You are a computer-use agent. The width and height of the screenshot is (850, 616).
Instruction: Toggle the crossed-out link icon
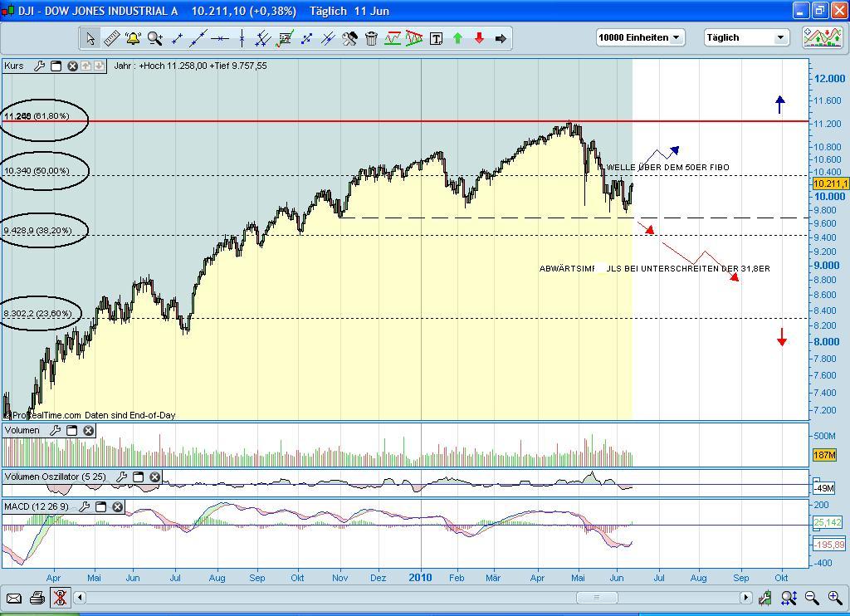point(60,598)
